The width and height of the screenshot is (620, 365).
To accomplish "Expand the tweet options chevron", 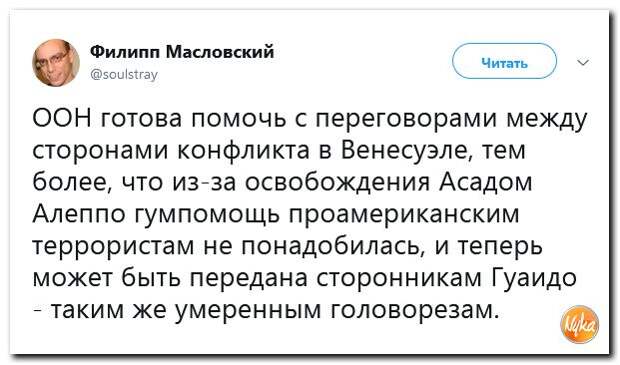I will (583, 62).
